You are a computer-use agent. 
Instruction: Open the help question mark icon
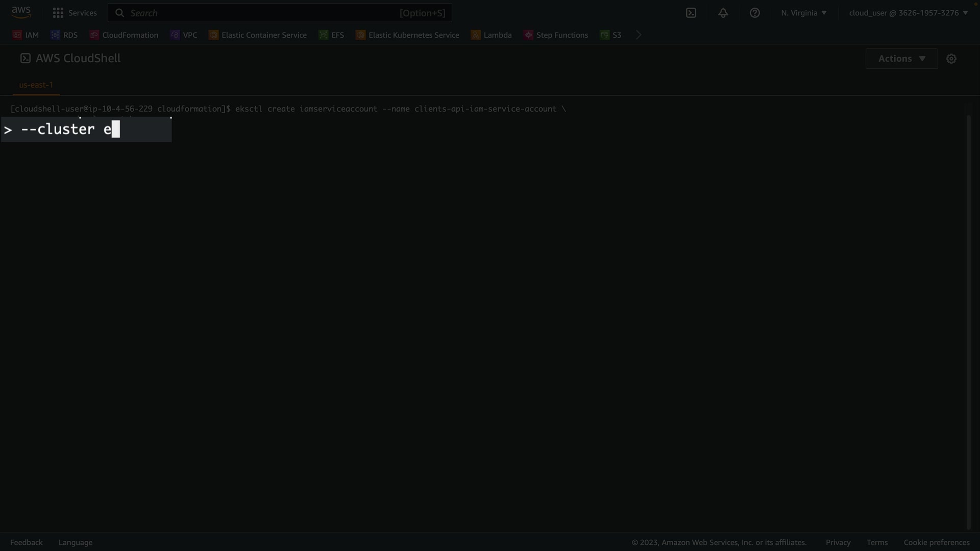coord(754,13)
